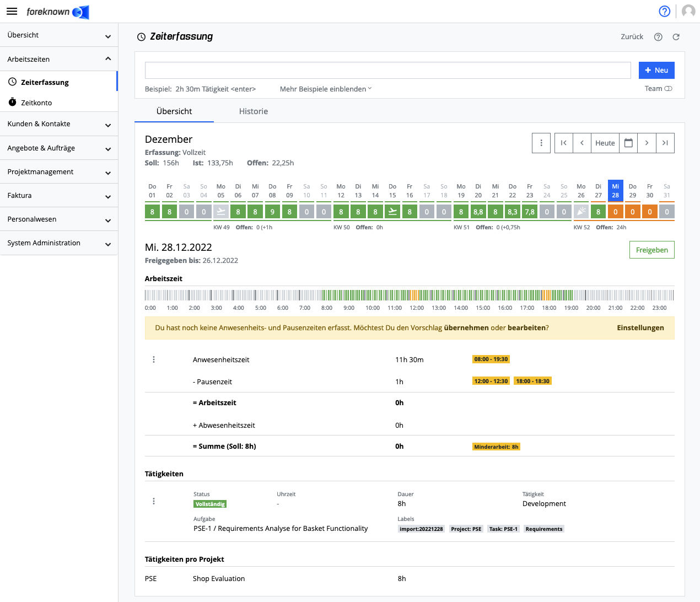Click the 08:00 - 19:30 time badge
700x602 pixels.
(491, 359)
